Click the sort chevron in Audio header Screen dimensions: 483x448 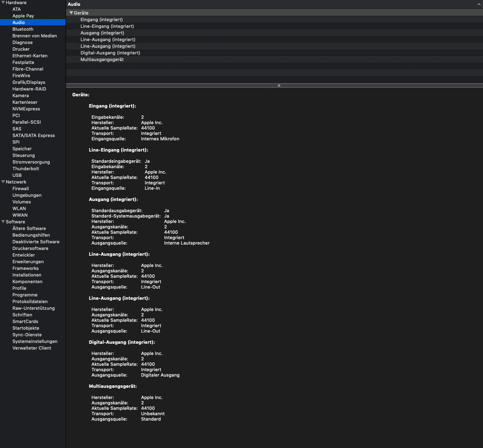tap(479, 4)
